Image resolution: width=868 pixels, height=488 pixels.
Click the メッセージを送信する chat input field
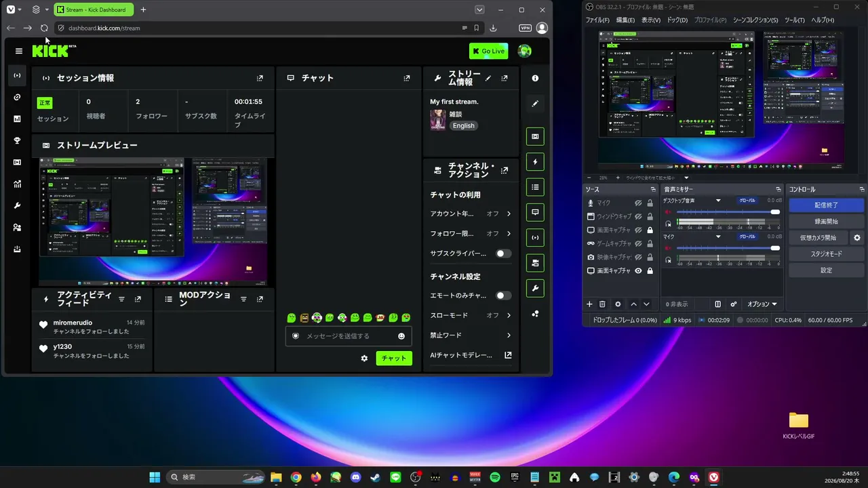click(349, 336)
